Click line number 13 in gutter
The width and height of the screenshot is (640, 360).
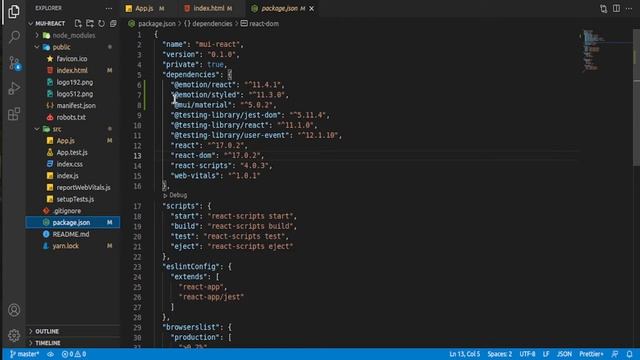137,156
